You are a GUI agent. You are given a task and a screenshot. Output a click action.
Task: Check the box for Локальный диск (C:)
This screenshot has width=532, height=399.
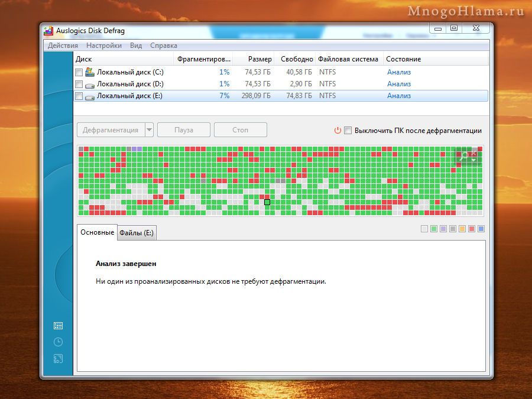tap(79, 72)
